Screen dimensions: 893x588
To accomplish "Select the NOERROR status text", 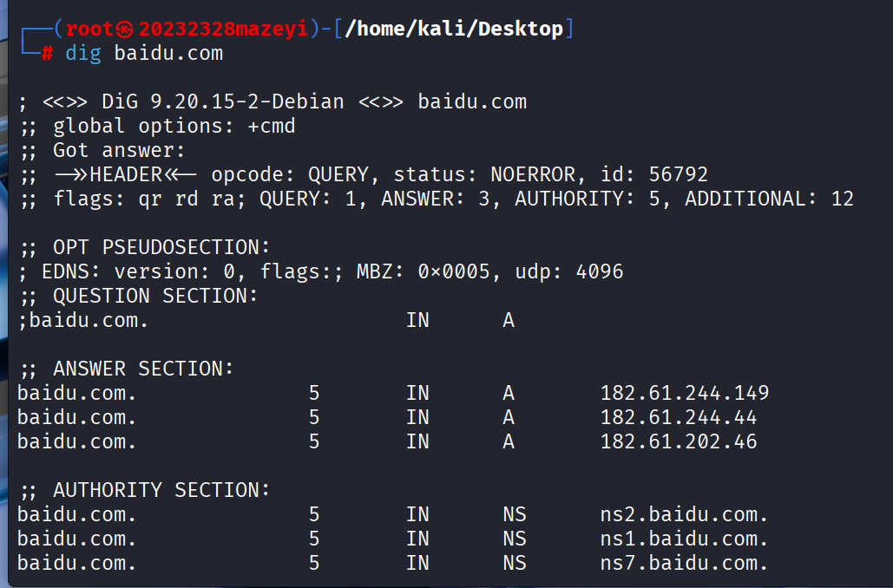I will click(x=533, y=174).
